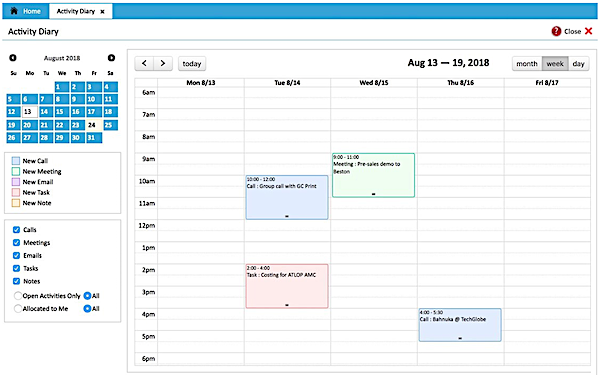Switch to day view
The height and width of the screenshot is (375, 600).
tap(579, 64)
